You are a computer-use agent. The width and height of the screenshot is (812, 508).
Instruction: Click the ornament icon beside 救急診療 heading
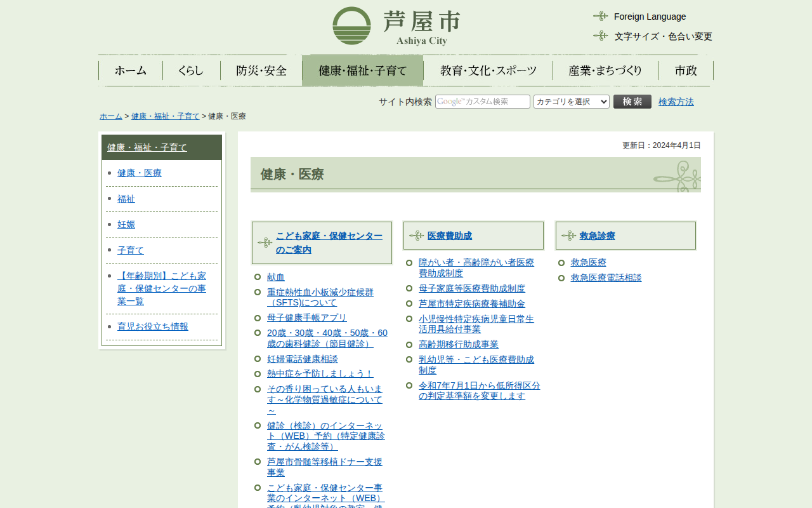coord(568,236)
